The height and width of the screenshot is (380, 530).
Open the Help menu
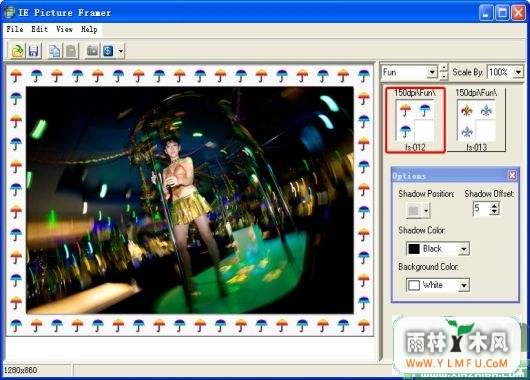tap(89, 29)
